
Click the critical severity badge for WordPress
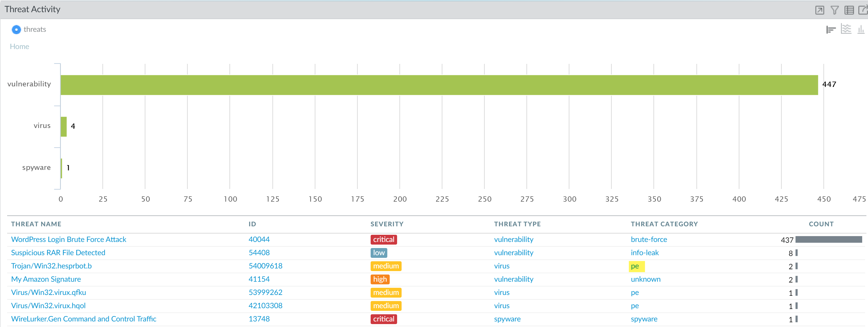383,239
